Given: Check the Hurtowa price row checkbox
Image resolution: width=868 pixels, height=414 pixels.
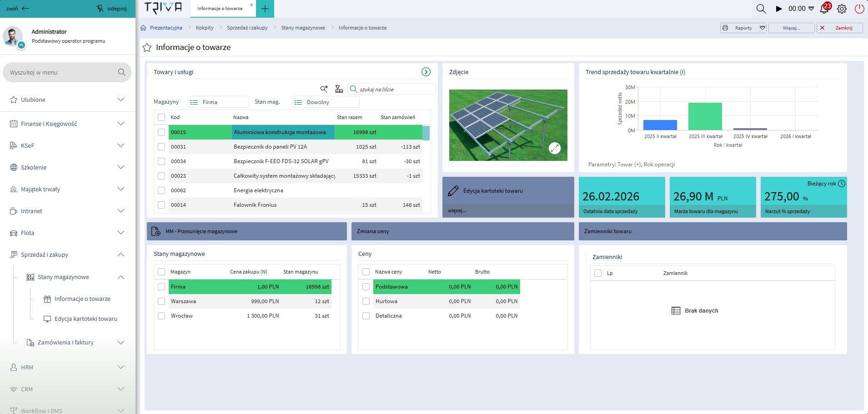Looking at the screenshot, I should pyautogui.click(x=366, y=301).
